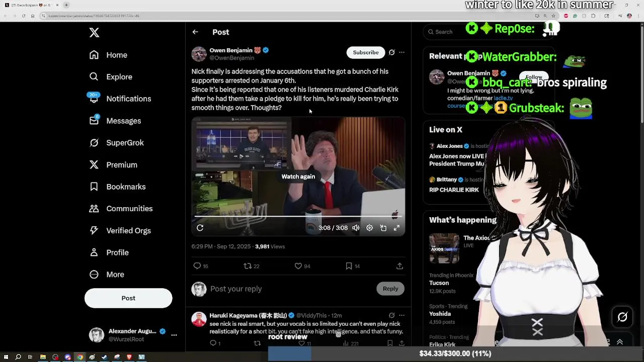Bookmark the post with 14 bookmarks

coord(353,266)
